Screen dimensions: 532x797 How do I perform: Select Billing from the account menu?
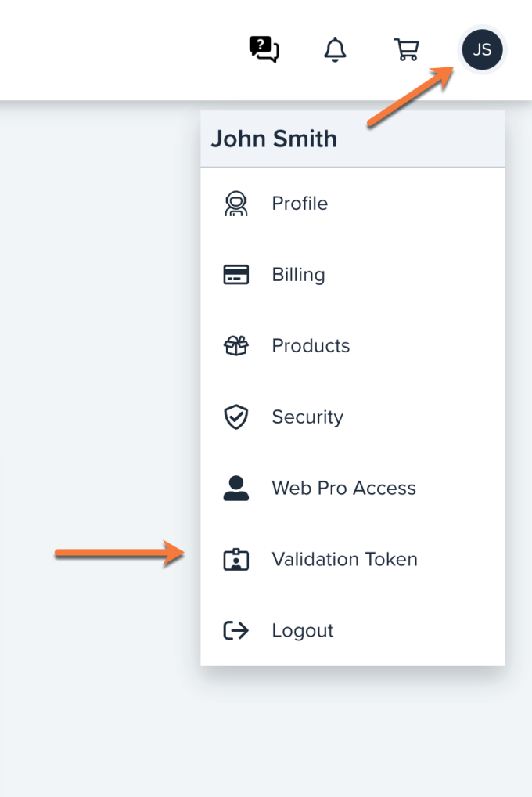pos(298,274)
